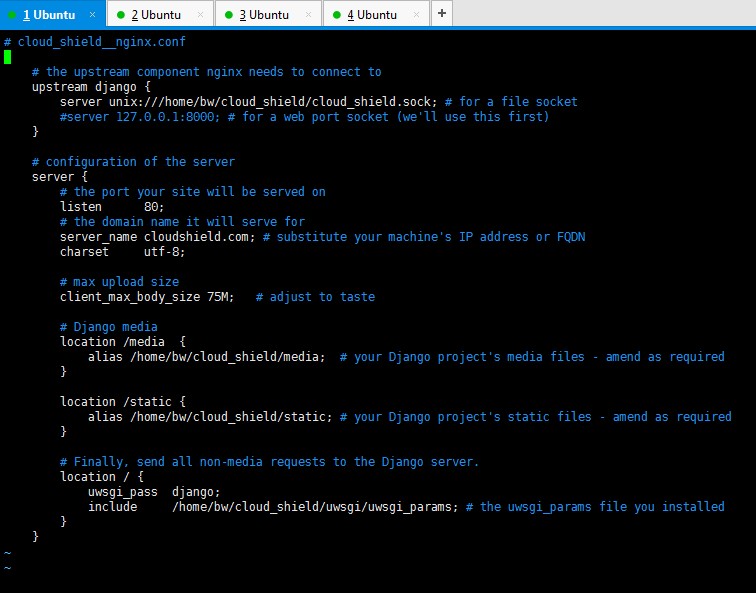The width and height of the screenshot is (756, 593).
Task: Click the green cursor block below the filename
Action: click(x=7, y=57)
